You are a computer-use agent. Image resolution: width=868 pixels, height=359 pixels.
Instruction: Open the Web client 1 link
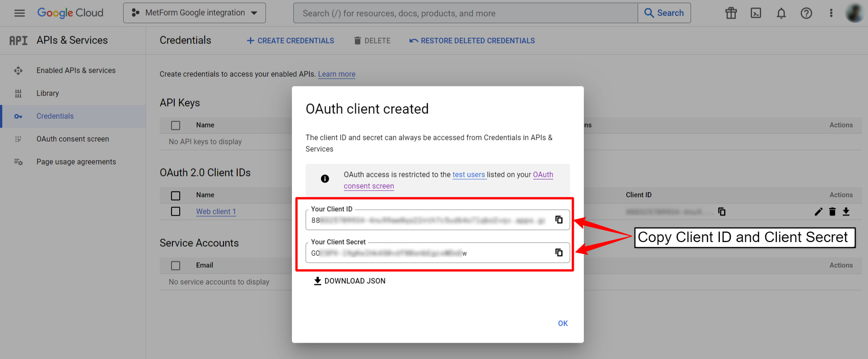pyautogui.click(x=216, y=211)
